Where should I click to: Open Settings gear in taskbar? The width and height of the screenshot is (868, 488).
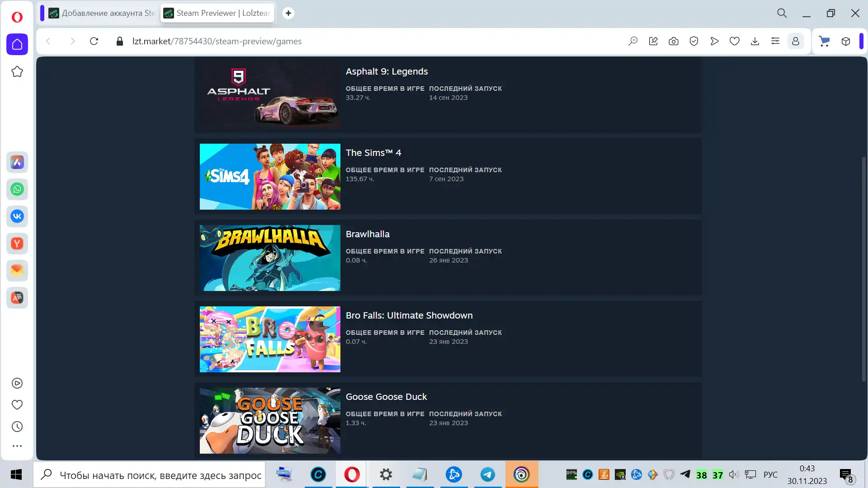386,474
